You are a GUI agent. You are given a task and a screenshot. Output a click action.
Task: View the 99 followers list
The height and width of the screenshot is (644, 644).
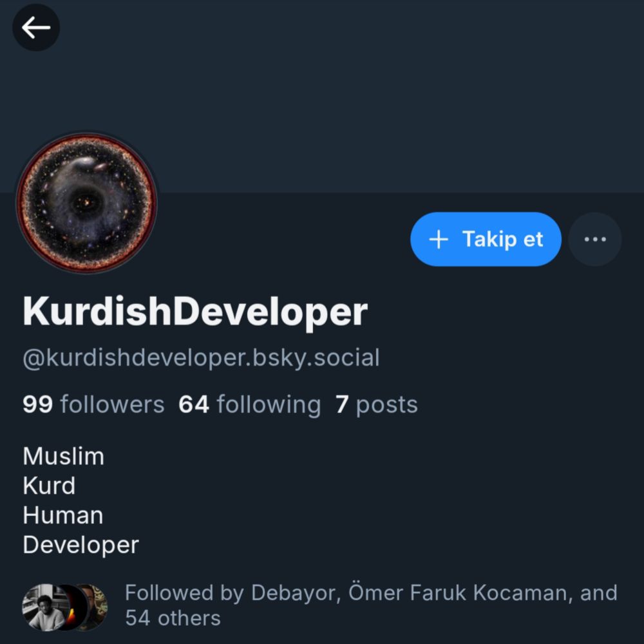[x=93, y=404]
